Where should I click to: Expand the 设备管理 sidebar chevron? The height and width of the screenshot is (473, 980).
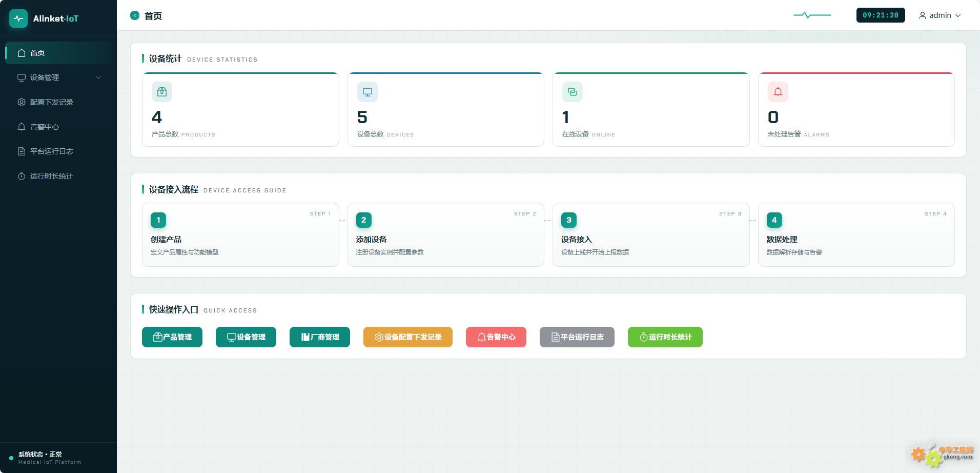click(98, 77)
